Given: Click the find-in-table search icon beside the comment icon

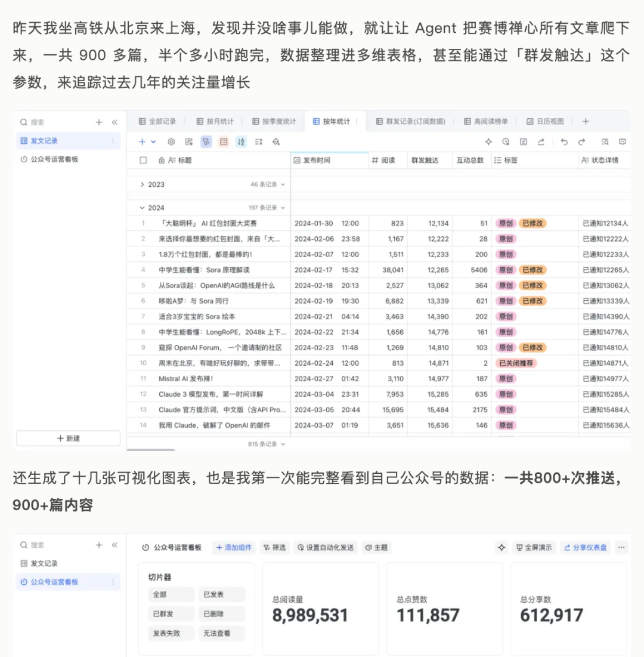Looking at the screenshot, I should [605, 142].
